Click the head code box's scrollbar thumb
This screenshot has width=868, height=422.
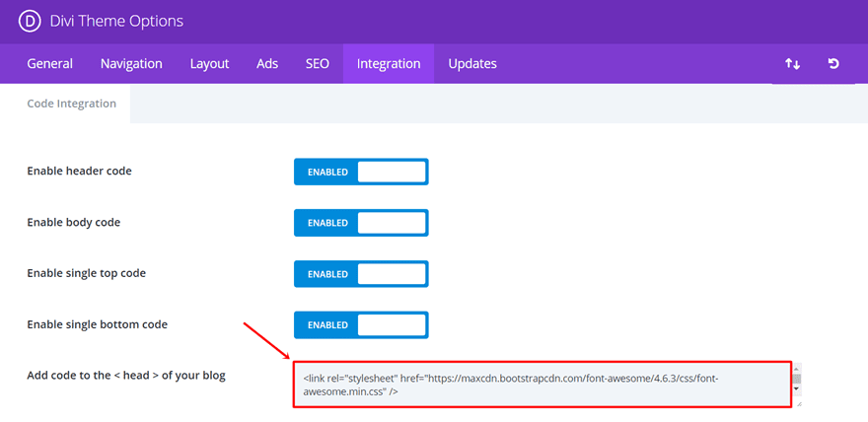point(797,379)
